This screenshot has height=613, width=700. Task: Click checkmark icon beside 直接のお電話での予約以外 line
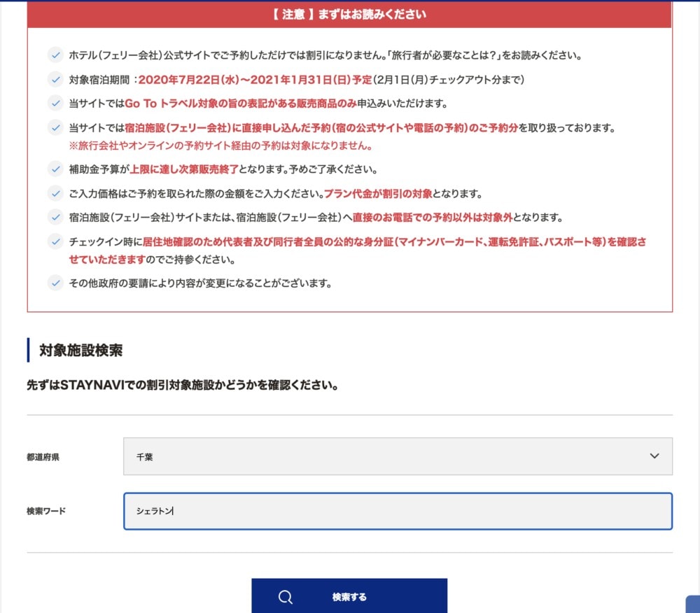55,217
